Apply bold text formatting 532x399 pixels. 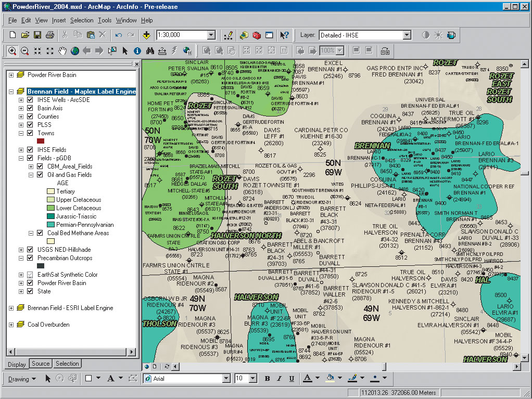pos(268,379)
